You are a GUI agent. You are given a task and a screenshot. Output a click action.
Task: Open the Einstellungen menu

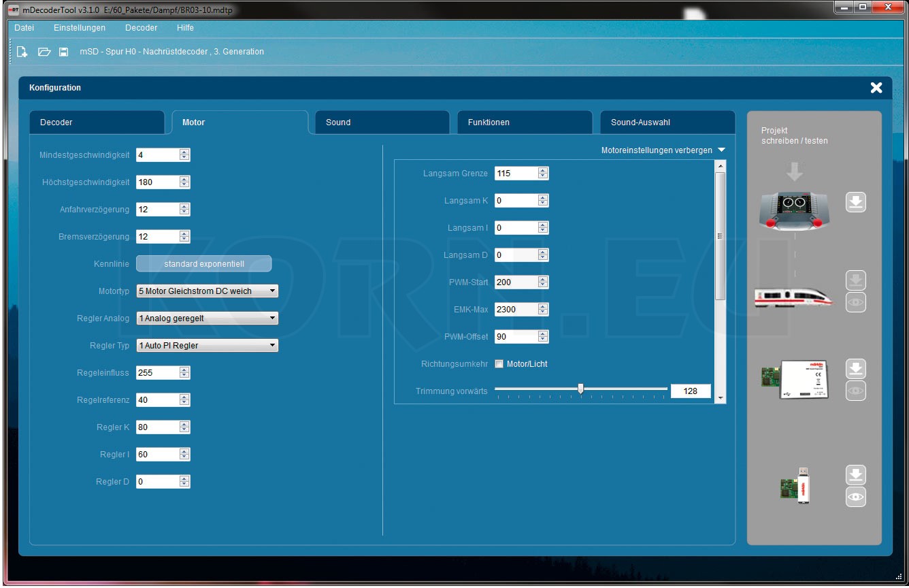coord(80,28)
